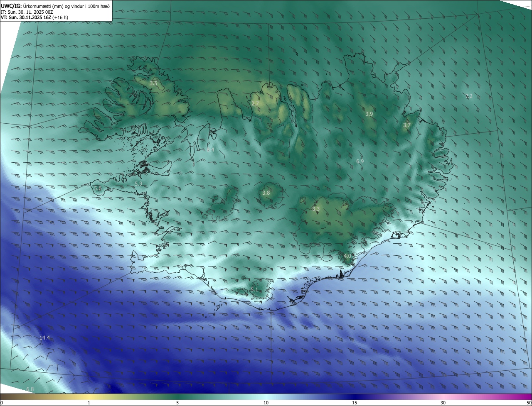Click the colorbar tick label 0
Viewport: 532px width, 406px height.
tap(2, 403)
